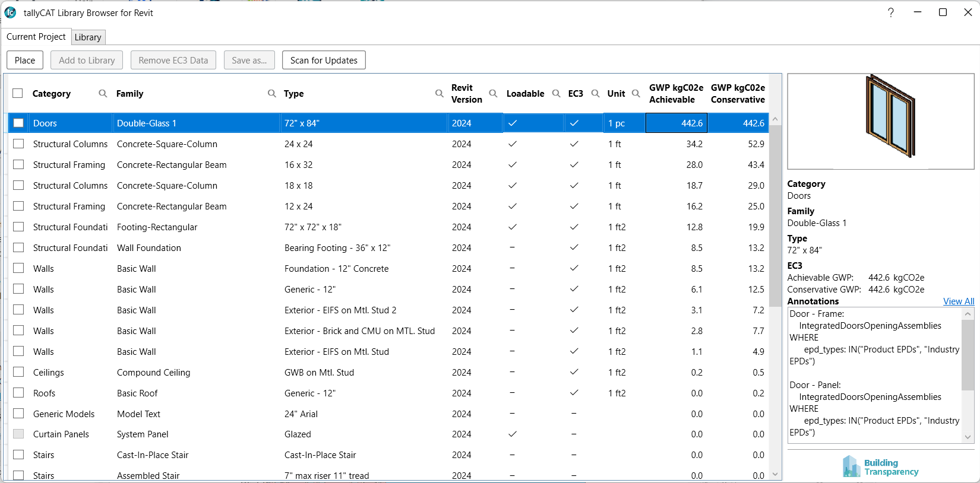This screenshot has height=483, width=980.
Task: Click the search icon beside Category header
Action: point(103,94)
